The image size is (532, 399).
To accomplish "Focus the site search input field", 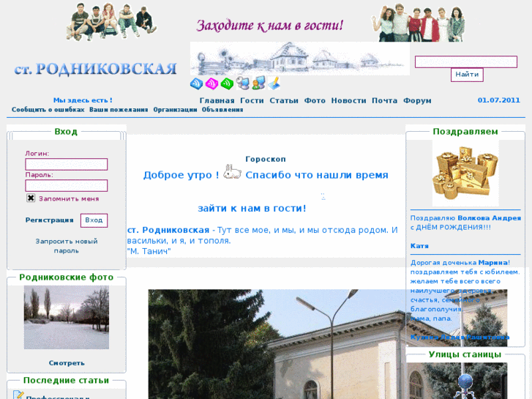I will pyautogui.click(x=466, y=61).
